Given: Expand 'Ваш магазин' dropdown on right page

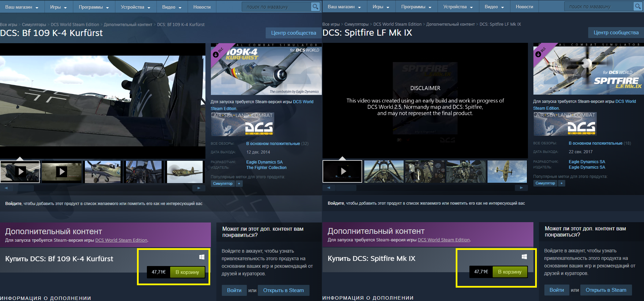Looking at the screenshot, I should coord(344,7).
